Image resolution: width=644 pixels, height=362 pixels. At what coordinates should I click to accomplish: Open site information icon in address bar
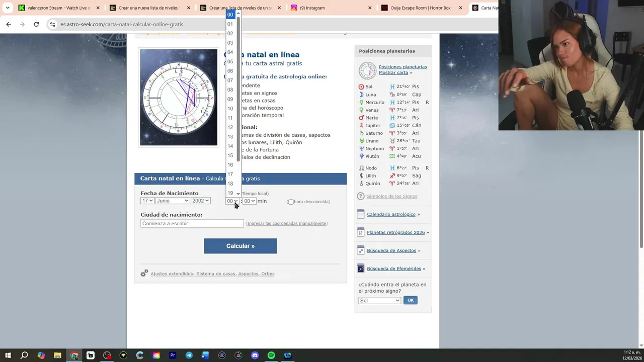point(52,24)
